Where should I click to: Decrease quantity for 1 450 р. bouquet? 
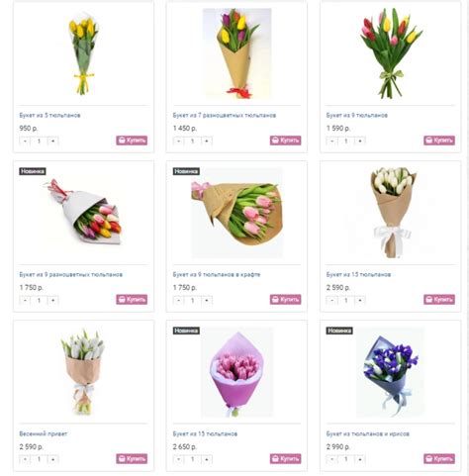point(178,142)
